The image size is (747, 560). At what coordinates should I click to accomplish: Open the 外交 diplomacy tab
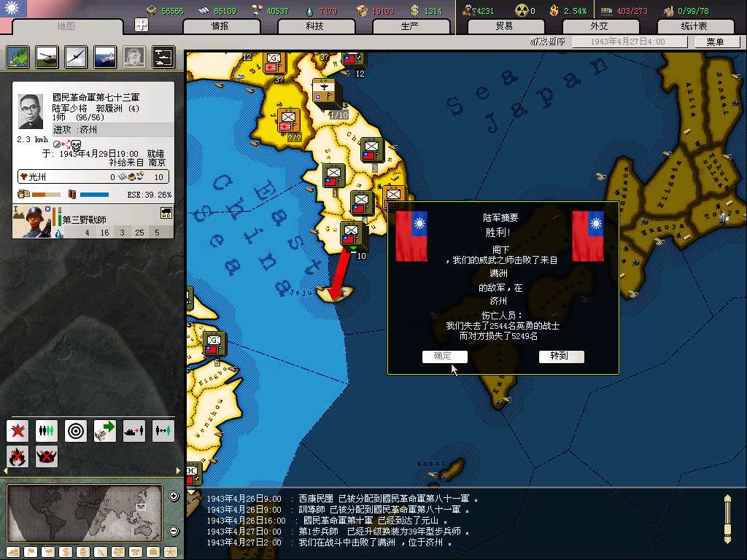coord(600,26)
